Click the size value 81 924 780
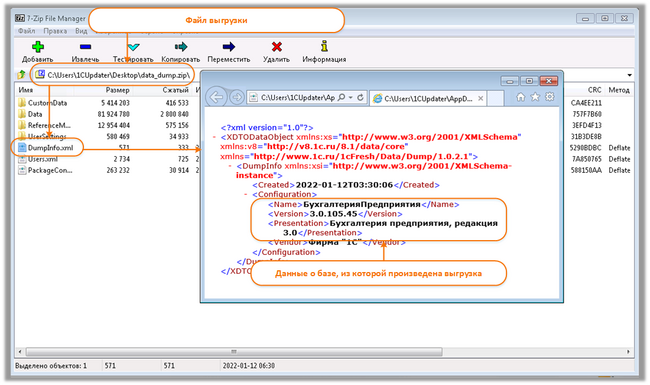This screenshot has height=385, width=650. [x=114, y=114]
